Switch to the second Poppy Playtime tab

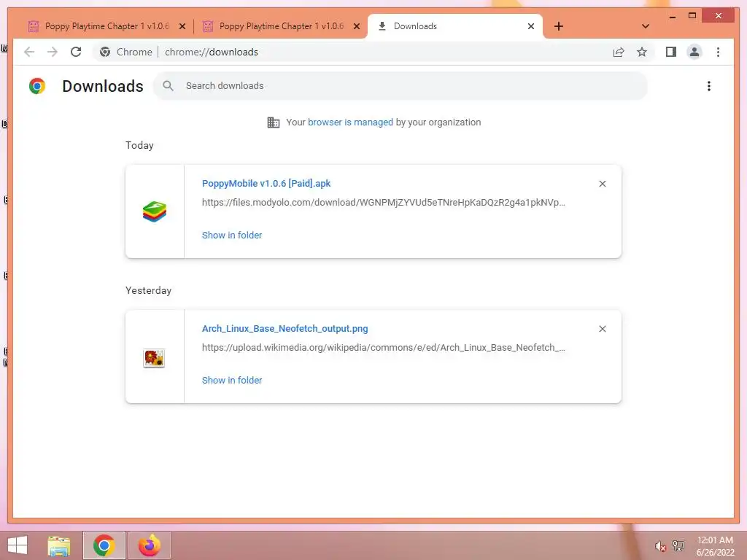coord(281,26)
